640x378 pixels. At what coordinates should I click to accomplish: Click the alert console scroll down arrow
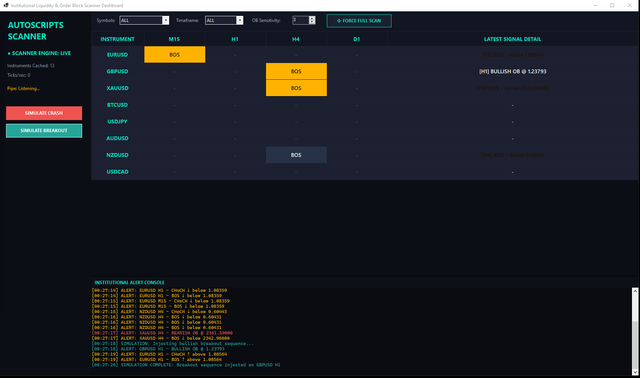[635, 372]
